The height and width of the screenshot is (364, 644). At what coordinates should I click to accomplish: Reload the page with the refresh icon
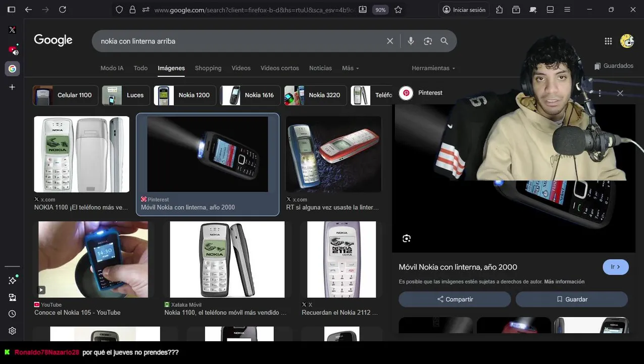click(x=63, y=10)
